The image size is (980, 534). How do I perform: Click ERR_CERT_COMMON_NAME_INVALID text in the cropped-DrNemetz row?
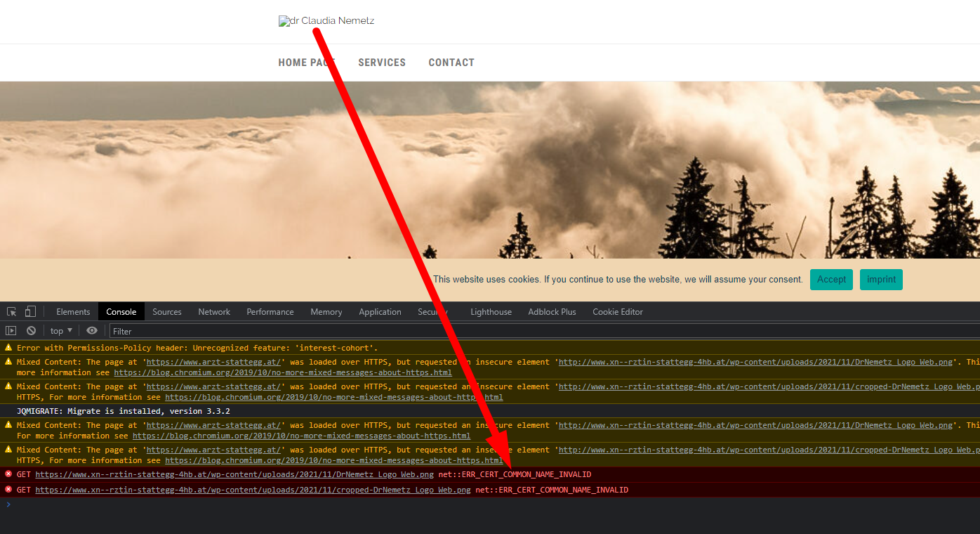tap(552, 490)
